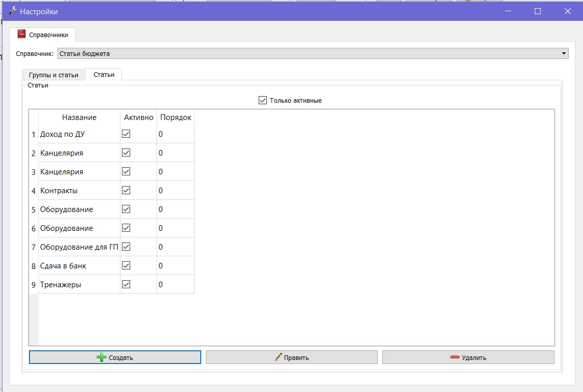This screenshot has height=392, width=583.
Task: Click the wrench icon in title bar
Action: pos(12,11)
